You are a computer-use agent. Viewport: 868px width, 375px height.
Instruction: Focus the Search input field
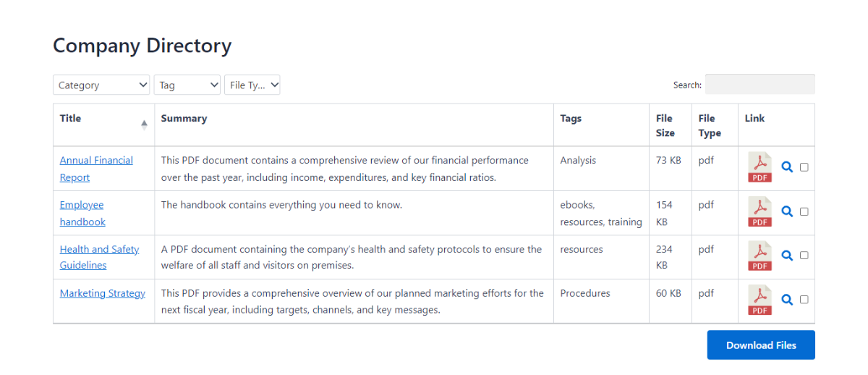[759, 84]
